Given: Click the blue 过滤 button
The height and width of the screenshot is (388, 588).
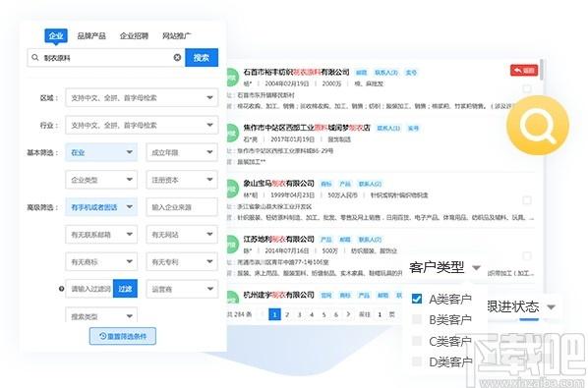Looking at the screenshot, I should (x=125, y=289).
